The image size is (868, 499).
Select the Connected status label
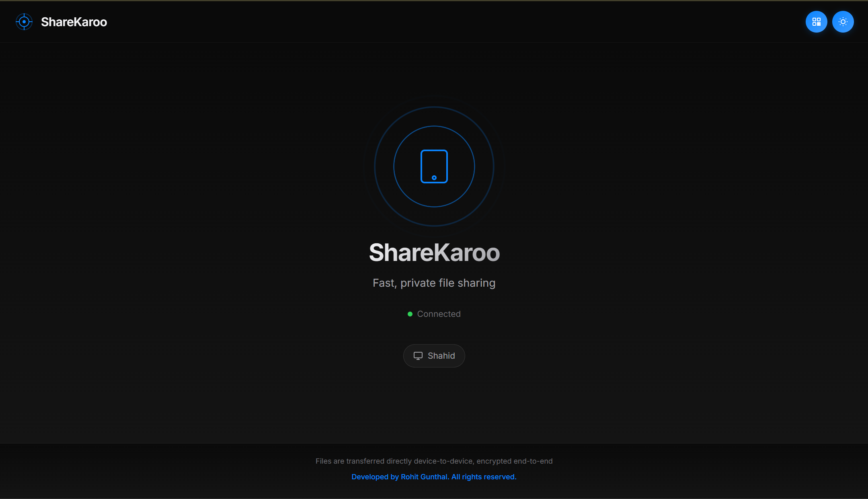(x=439, y=314)
